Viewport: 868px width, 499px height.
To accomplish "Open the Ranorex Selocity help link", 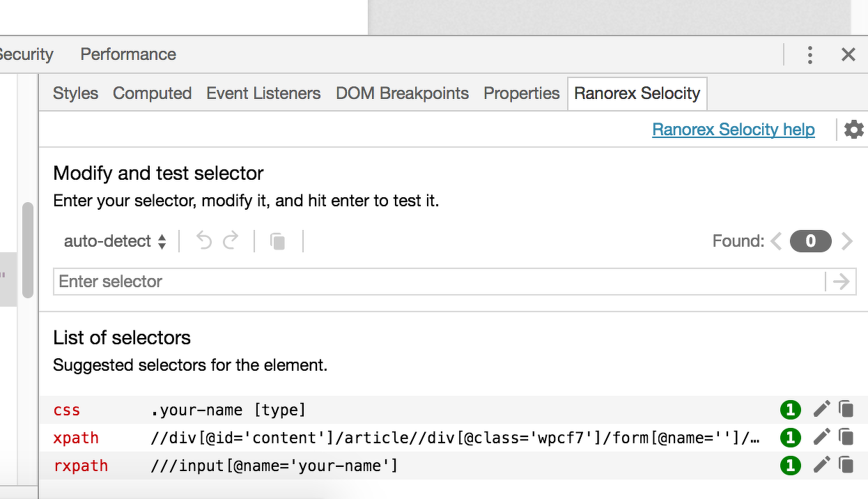I will 733,130.
